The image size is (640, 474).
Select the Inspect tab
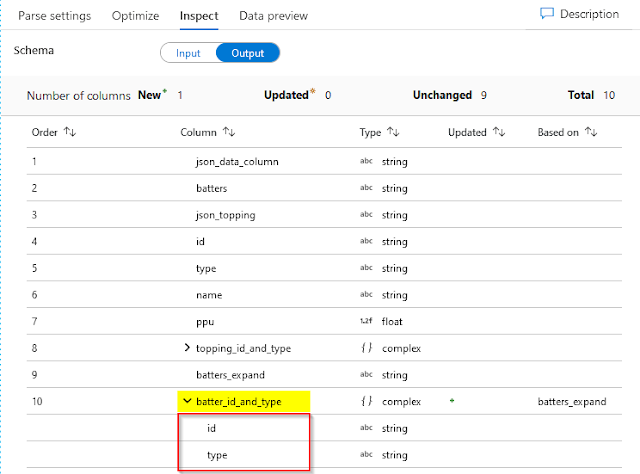(x=198, y=16)
